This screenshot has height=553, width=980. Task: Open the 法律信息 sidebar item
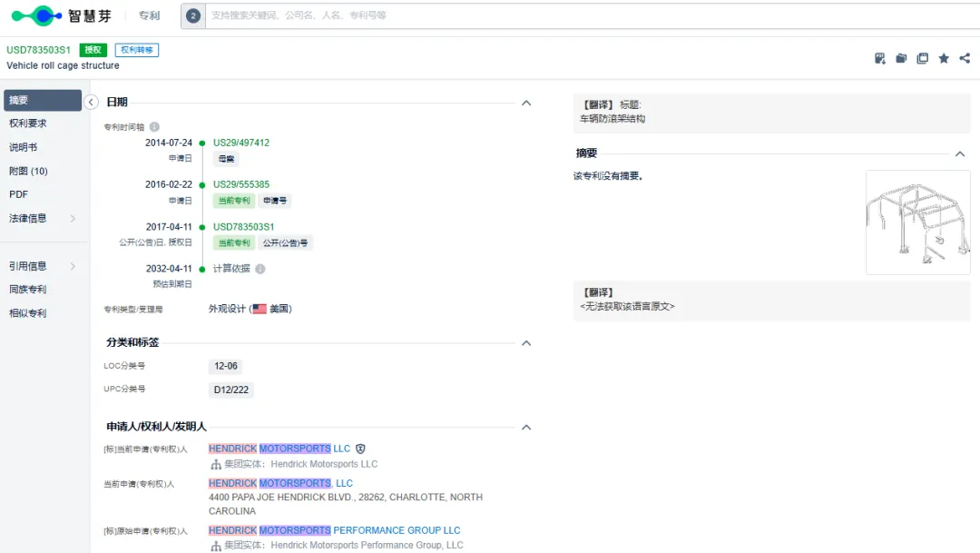click(x=27, y=218)
